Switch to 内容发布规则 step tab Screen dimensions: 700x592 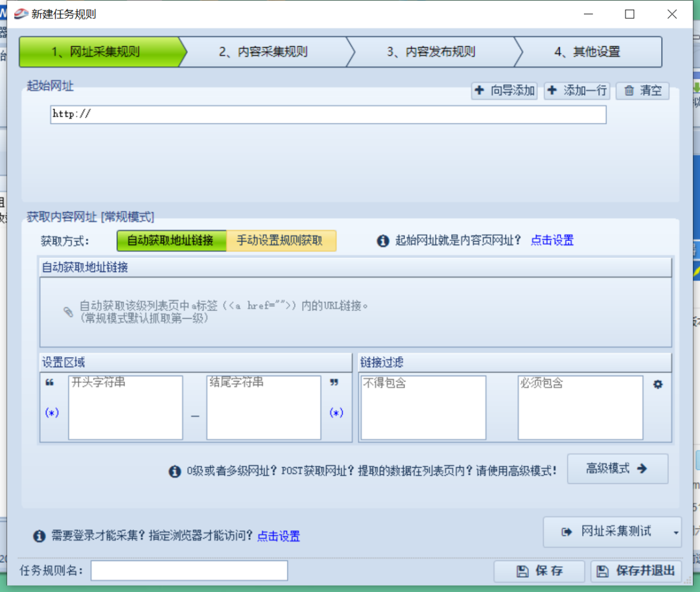point(431,52)
